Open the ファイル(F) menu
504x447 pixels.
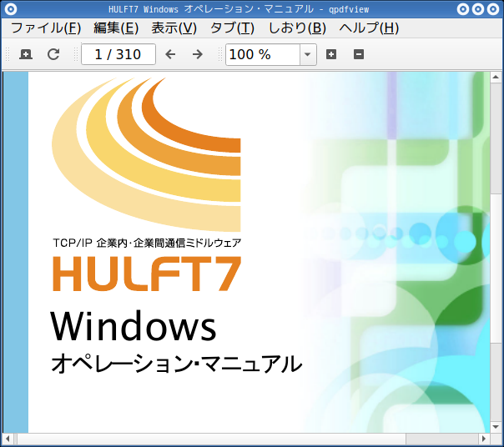[x=46, y=28]
